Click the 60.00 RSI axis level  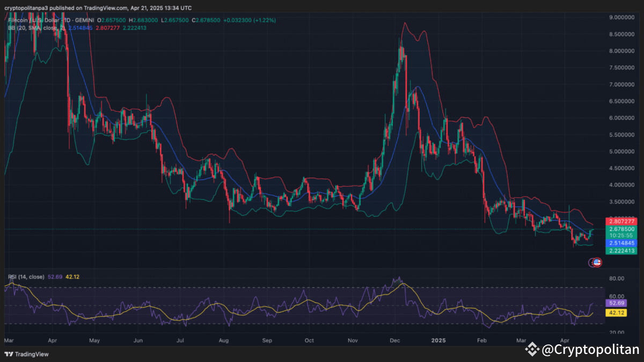[617, 297]
